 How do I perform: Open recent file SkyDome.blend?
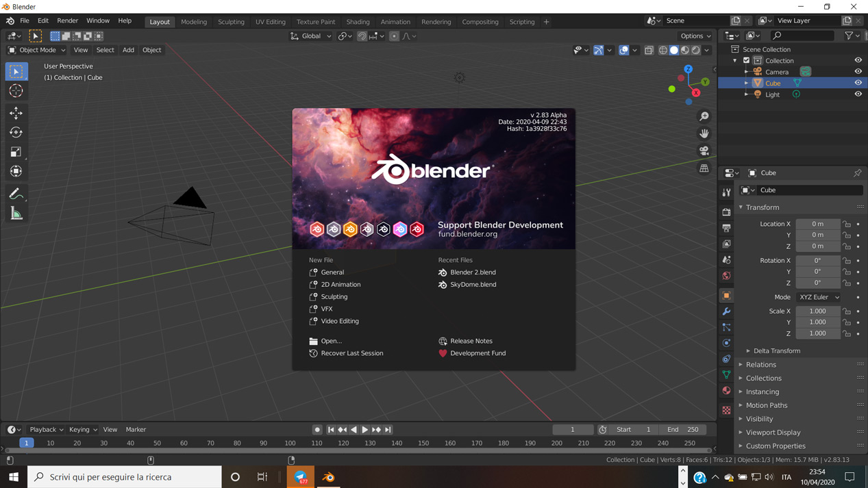[x=473, y=285]
